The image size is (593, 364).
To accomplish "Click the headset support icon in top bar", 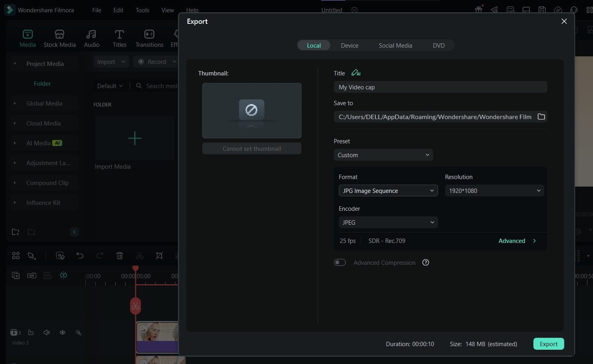I will 574,10.
